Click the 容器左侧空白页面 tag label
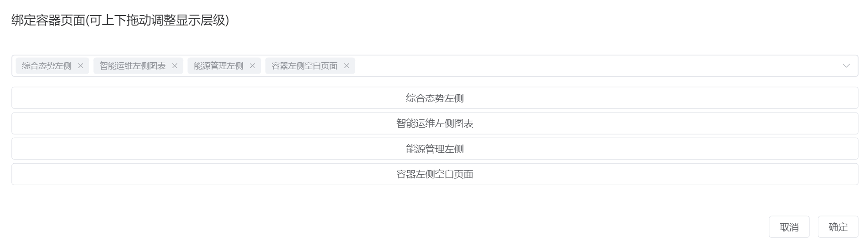Viewport: 868px width, 247px height. 304,66
